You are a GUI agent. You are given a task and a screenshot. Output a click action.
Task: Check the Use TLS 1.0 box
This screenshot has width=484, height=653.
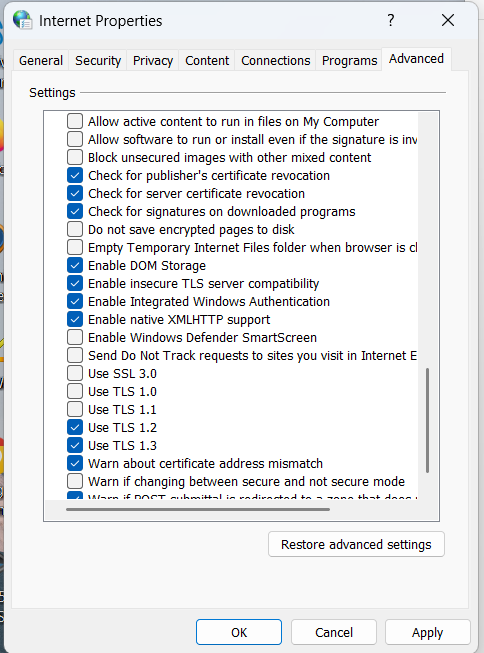point(75,391)
